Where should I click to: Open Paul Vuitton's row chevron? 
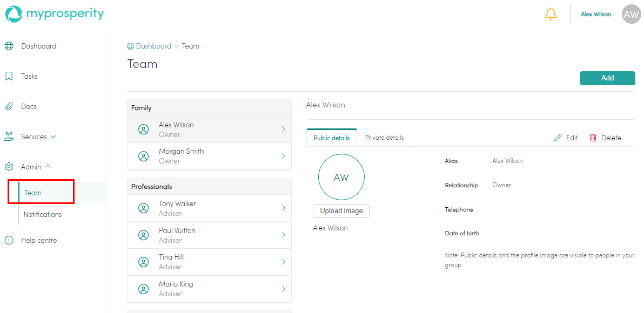pyautogui.click(x=283, y=235)
